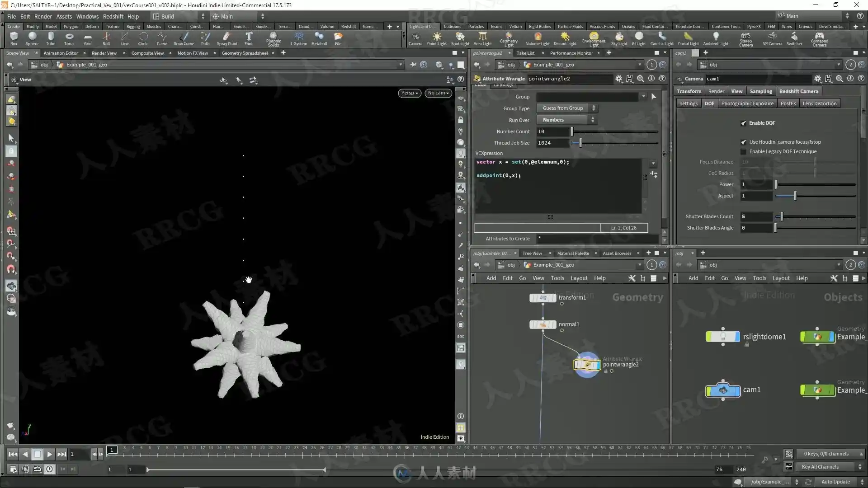Image resolution: width=868 pixels, height=488 pixels.
Task: Open the Material Palette tab
Action: 573,253
